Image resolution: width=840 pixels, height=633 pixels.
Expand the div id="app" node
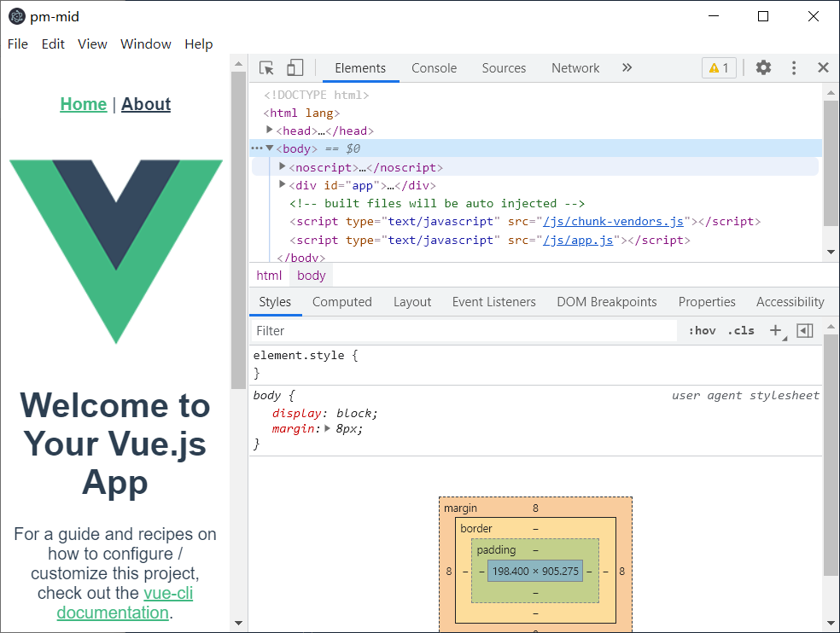283,185
